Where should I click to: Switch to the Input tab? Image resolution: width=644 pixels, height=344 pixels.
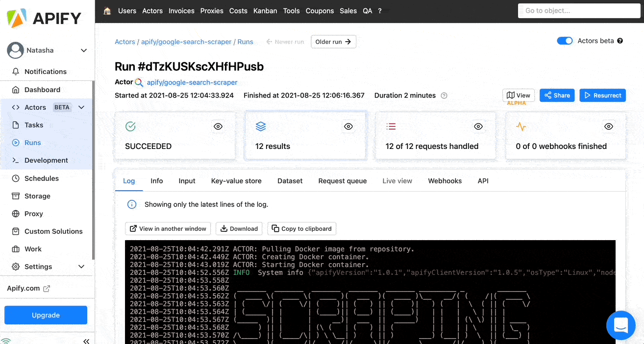(187, 181)
